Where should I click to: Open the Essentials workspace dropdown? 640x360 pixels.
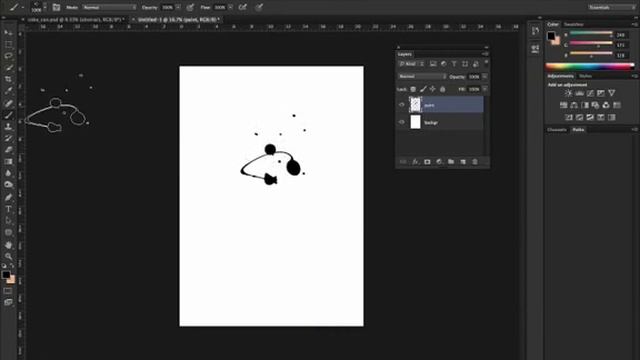point(612,7)
